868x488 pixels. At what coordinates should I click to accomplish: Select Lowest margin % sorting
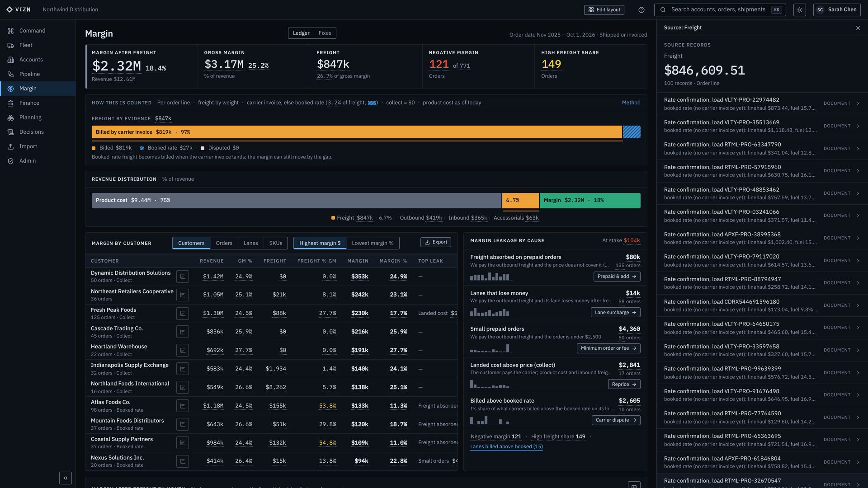pos(373,243)
